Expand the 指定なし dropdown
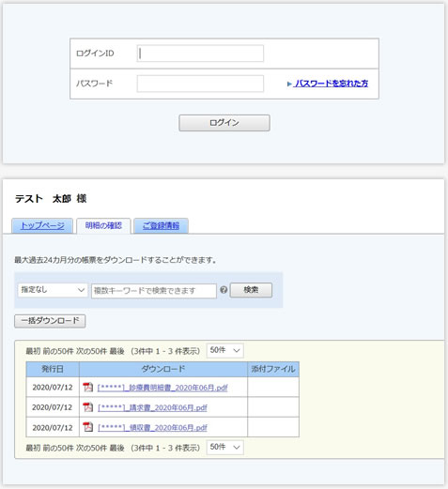The width and height of the screenshot is (448, 489). 53,290
